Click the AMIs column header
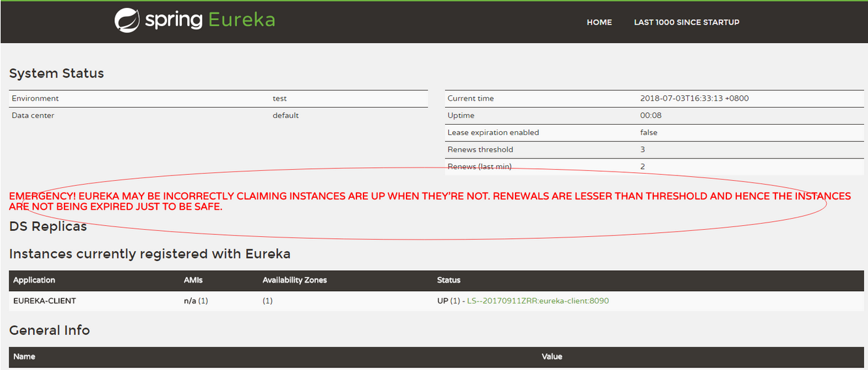 pyautogui.click(x=193, y=280)
